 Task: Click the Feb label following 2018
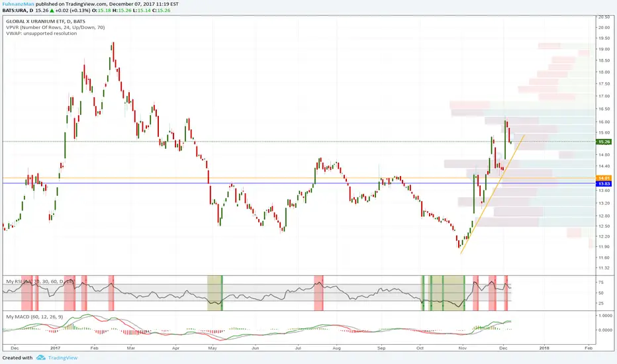pyautogui.click(x=589, y=348)
